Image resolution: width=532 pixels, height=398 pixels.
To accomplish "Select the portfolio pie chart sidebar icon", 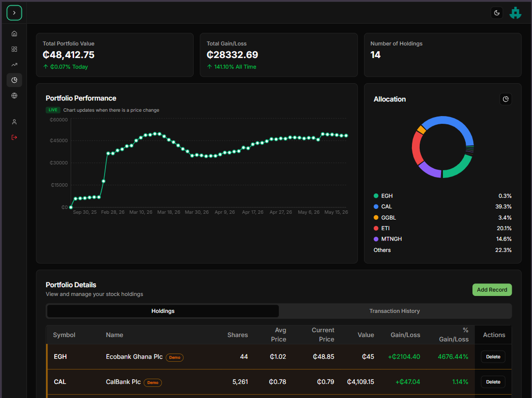I will (x=14, y=80).
